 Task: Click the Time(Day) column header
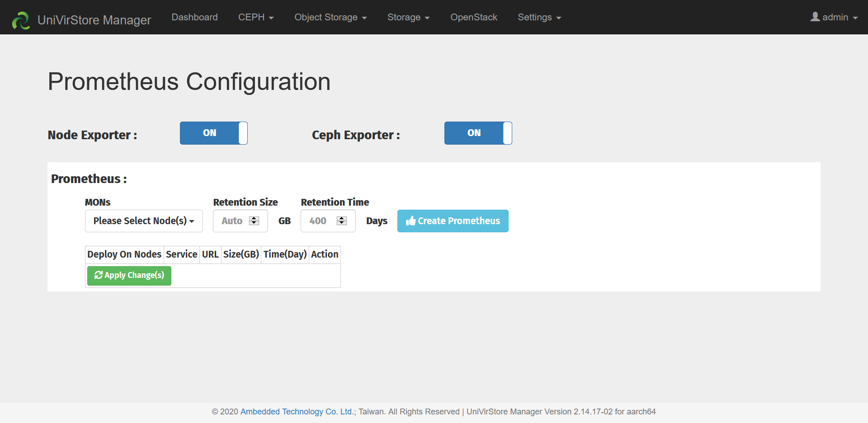point(285,254)
